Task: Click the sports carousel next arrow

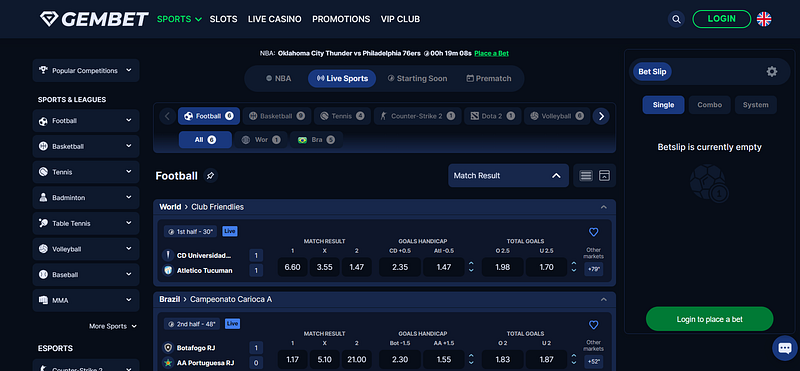Action: (x=601, y=116)
